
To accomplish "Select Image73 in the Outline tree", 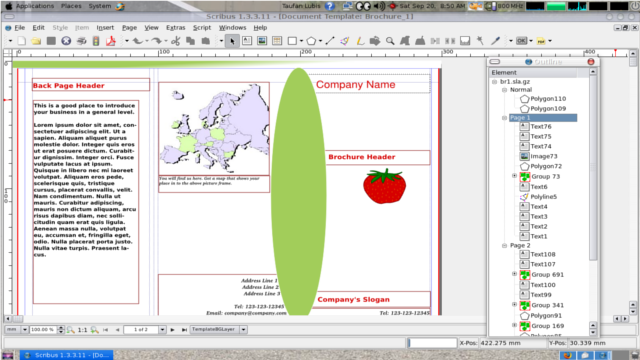I will coord(544,156).
